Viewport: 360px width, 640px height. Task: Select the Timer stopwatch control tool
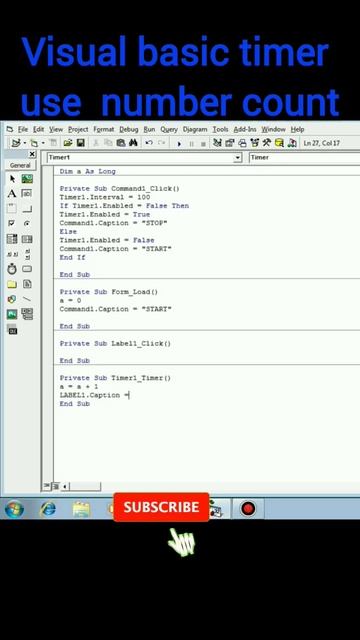click(12, 269)
